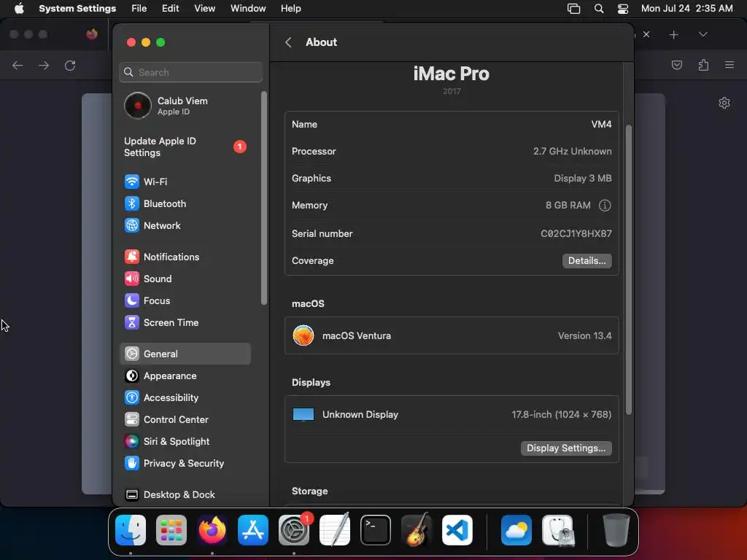747x560 pixels.
Task: Click the Unknown Display row
Action: [452, 415]
